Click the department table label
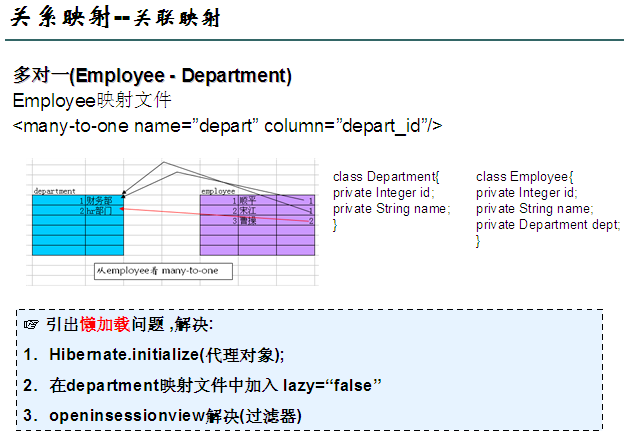Screen dimensions: 626x436 pos(54,191)
